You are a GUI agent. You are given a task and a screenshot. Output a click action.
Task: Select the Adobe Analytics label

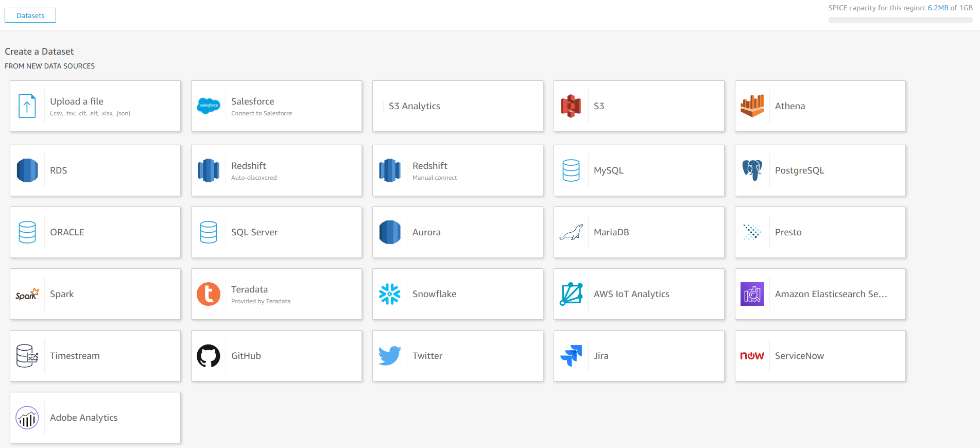point(84,418)
